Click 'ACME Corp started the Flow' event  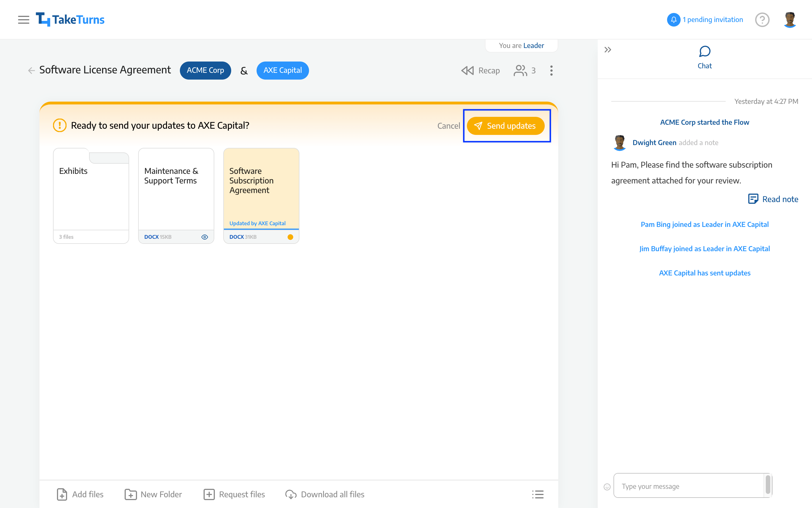click(705, 122)
